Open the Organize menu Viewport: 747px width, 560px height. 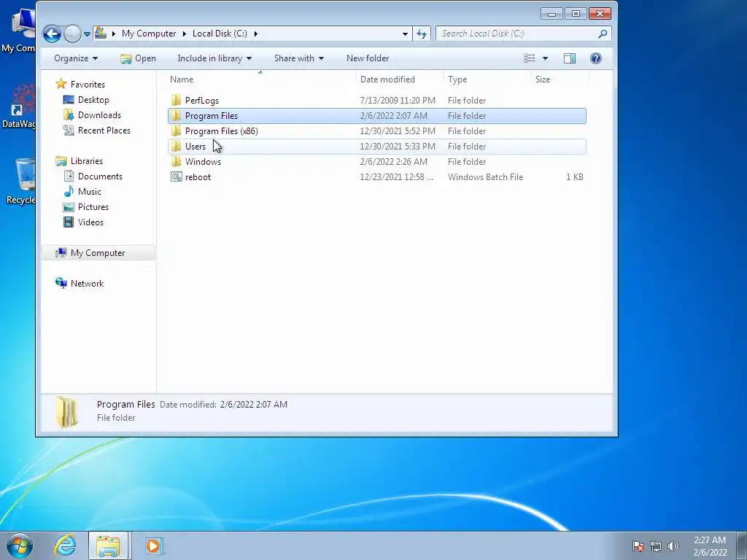click(x=76, y=58)
